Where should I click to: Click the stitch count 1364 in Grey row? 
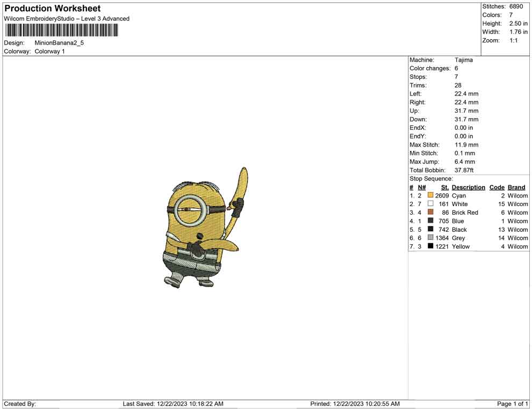pos(442,238)
